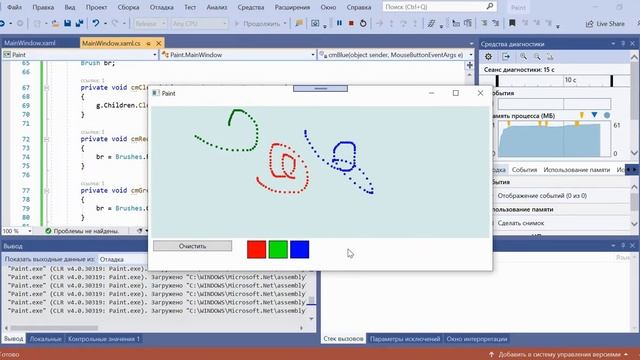Click the Live Share icon
The height and width of the screenshot is (360, 640).
pos(589,24)
